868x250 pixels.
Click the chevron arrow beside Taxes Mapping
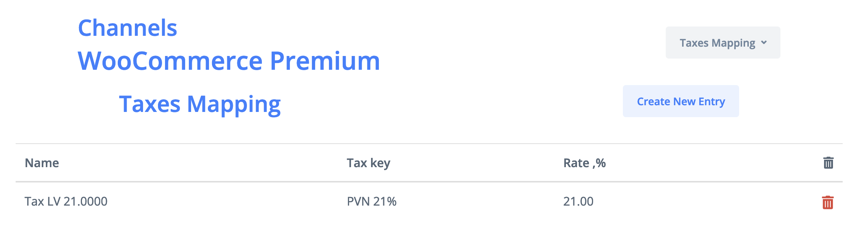pyautogui.click(x=764, y=43)
